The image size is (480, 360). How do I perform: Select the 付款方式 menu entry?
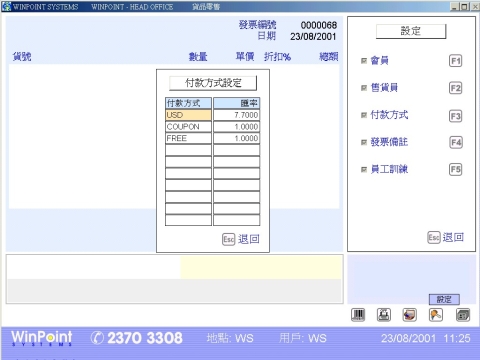point(389,115)
